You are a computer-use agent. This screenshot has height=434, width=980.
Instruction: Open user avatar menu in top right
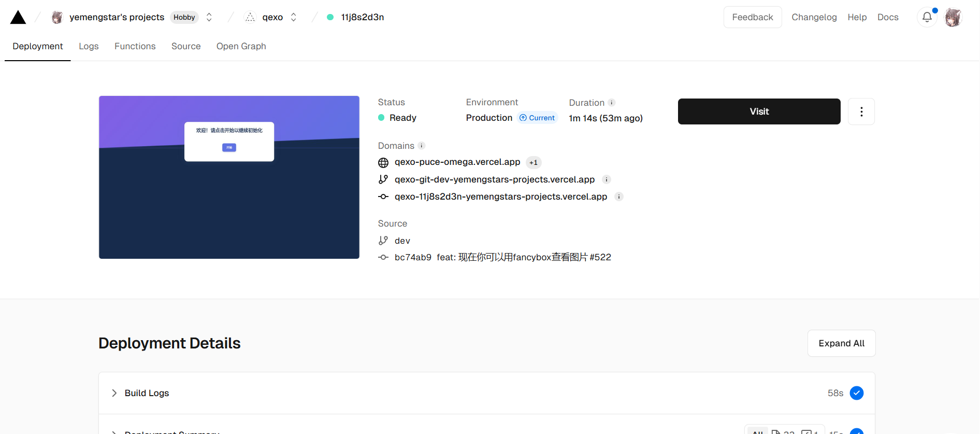(953, 17)
